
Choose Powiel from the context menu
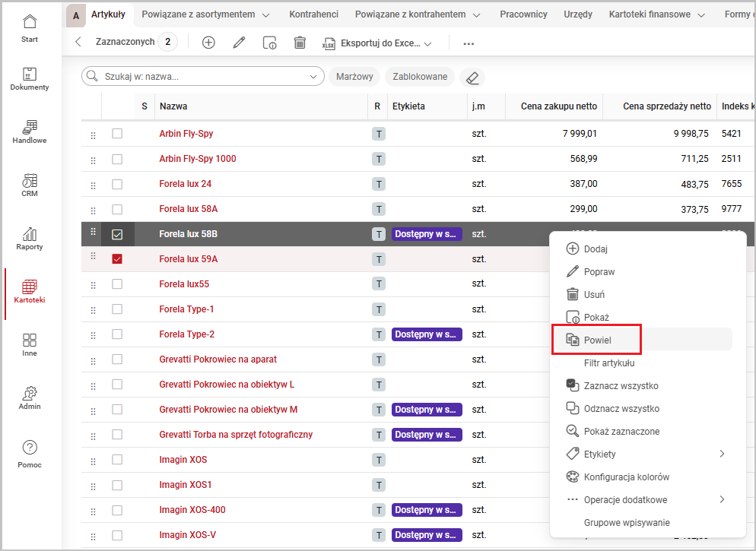[597, 340]
